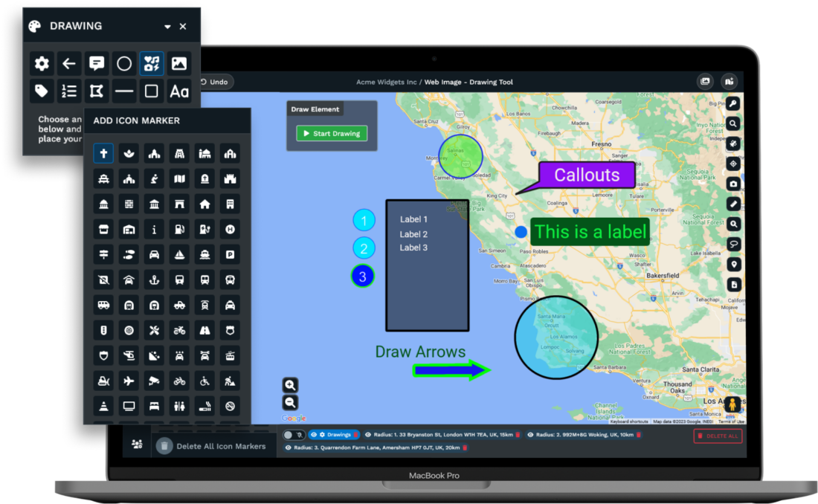The width and height of the screenshot is (818, 504).
Task: Click Delete All Icon Markers
Action: coord(211,446)
